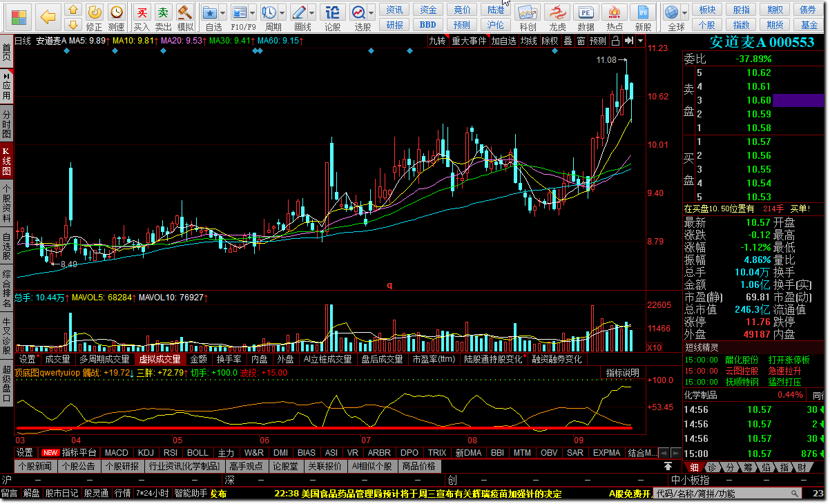Toggle the 除权 ex-rights option
The height and width of the screenshot is (504, 830).
pos(550,41)
